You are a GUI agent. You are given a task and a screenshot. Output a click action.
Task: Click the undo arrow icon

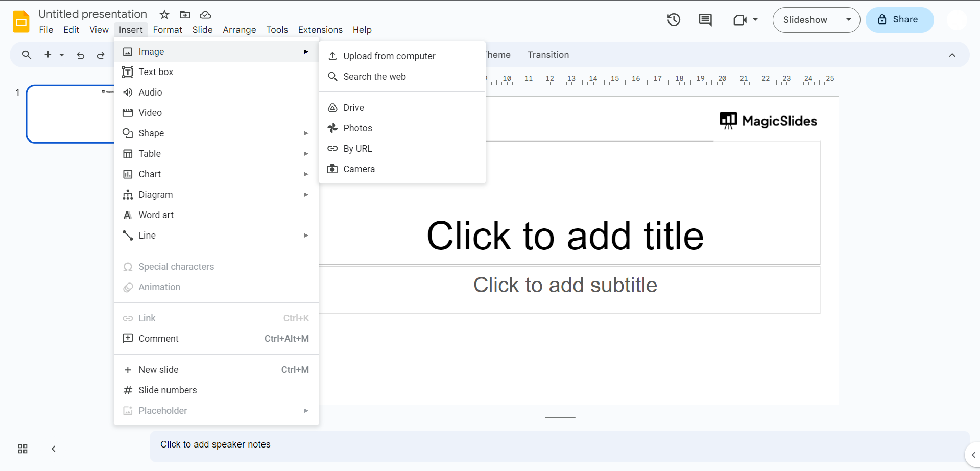[x=81, y=55]
